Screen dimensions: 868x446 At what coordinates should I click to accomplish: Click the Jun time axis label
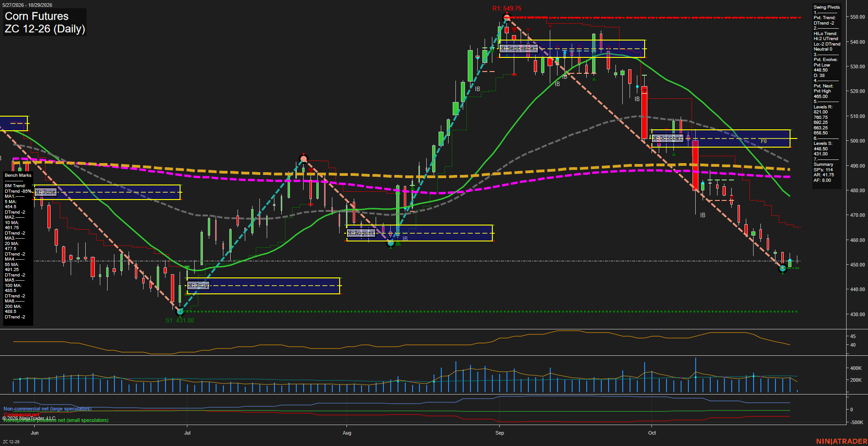pos(35,433)
